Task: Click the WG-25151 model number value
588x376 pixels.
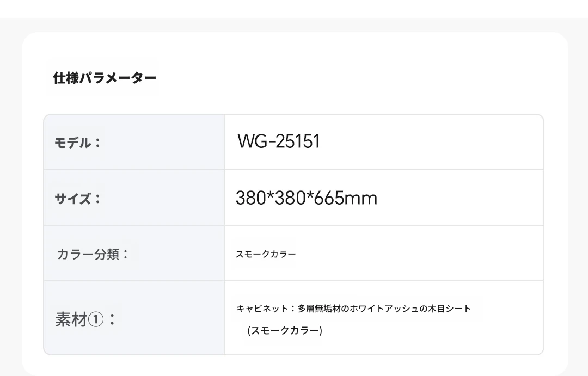Action: pos(279,141)
